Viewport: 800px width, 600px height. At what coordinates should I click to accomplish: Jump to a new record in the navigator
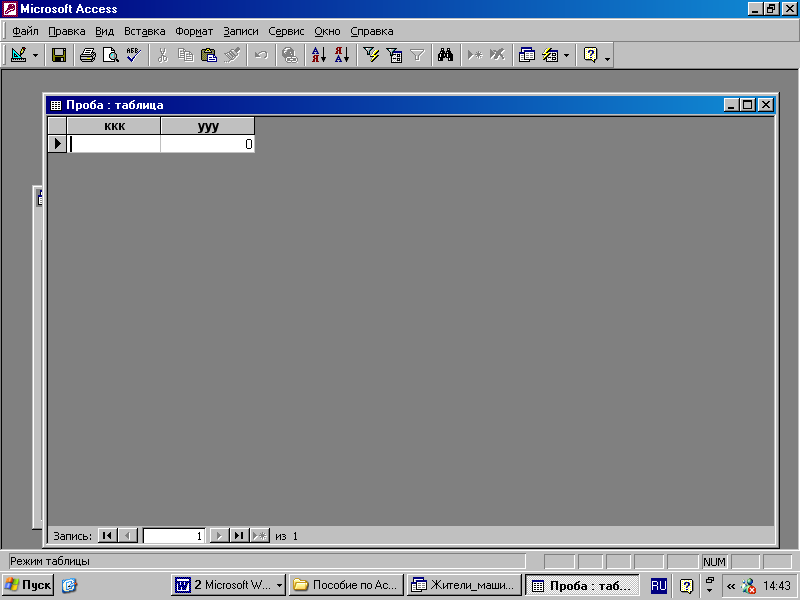pos(260,536)
